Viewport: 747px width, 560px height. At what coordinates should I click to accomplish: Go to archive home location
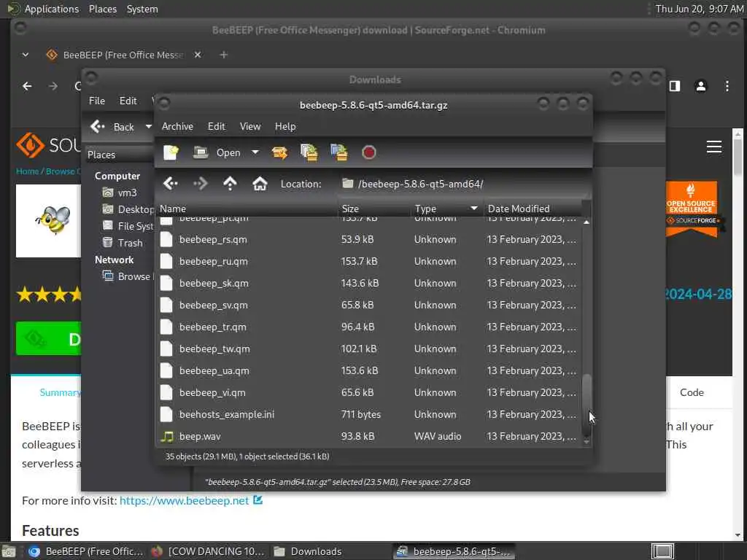pyautogui.click(x=260, y=183)
